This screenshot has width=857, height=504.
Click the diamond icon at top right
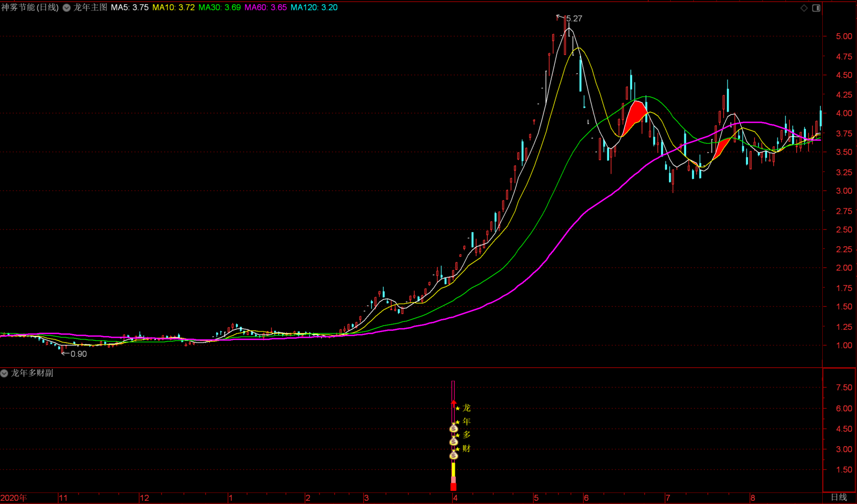[x=804, y=8]
